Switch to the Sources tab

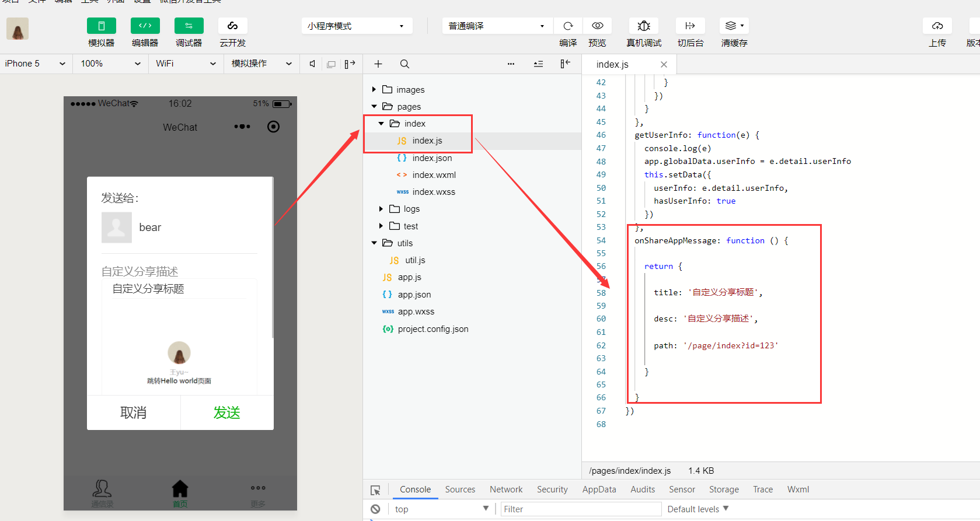click(x=460, y=489)
